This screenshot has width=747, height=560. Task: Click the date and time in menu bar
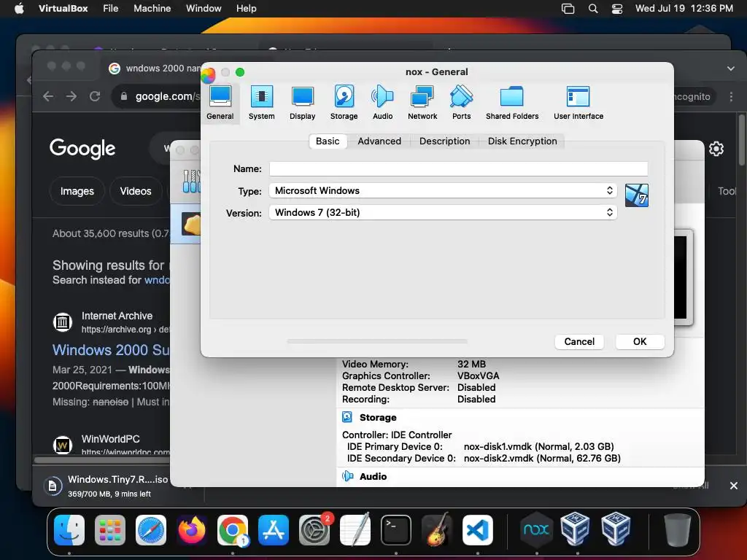684,9
